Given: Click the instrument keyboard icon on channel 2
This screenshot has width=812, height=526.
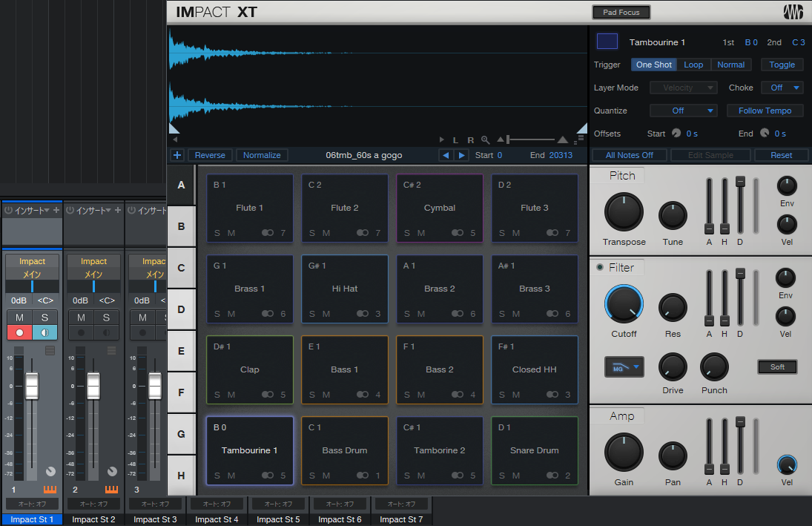Looking at the screenshot, I should point(111,489).
